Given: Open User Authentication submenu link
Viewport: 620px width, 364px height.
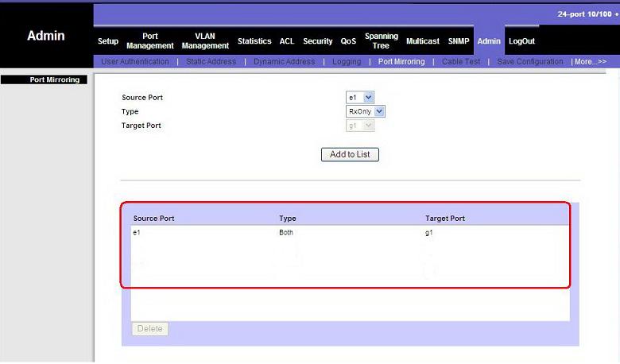Looking at the screenshot, I should [135, 62].
